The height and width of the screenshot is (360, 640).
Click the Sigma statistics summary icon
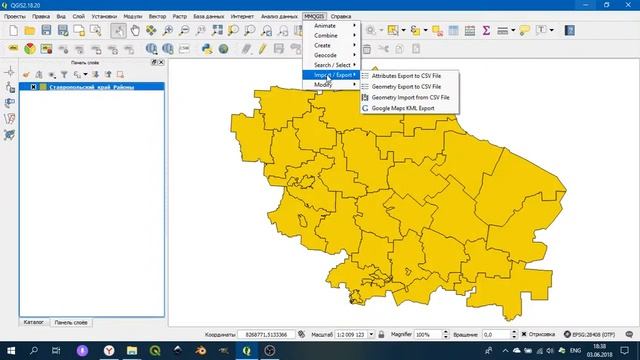(486, 30)
